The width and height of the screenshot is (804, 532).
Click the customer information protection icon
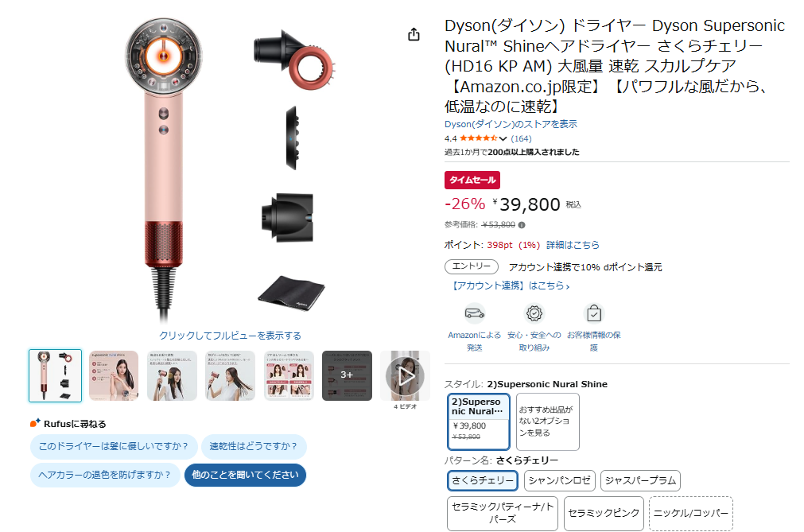(x=594, y=313)
